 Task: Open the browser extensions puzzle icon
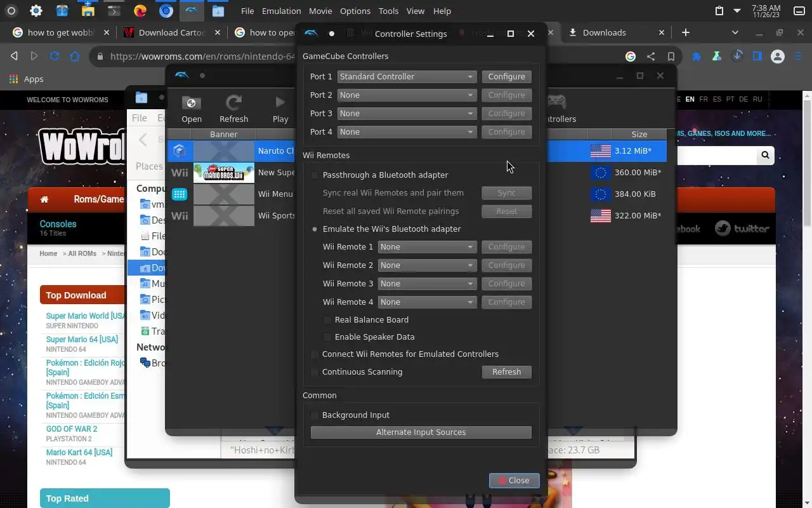[x=696, y=56]
